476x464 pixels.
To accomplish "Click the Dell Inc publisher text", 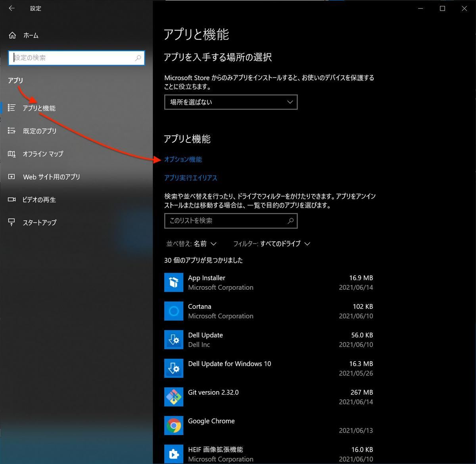I will click(199, 345).
